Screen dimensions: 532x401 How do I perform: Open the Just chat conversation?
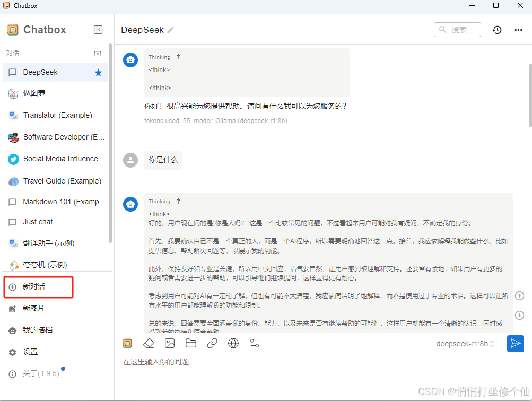coord(55,222)
